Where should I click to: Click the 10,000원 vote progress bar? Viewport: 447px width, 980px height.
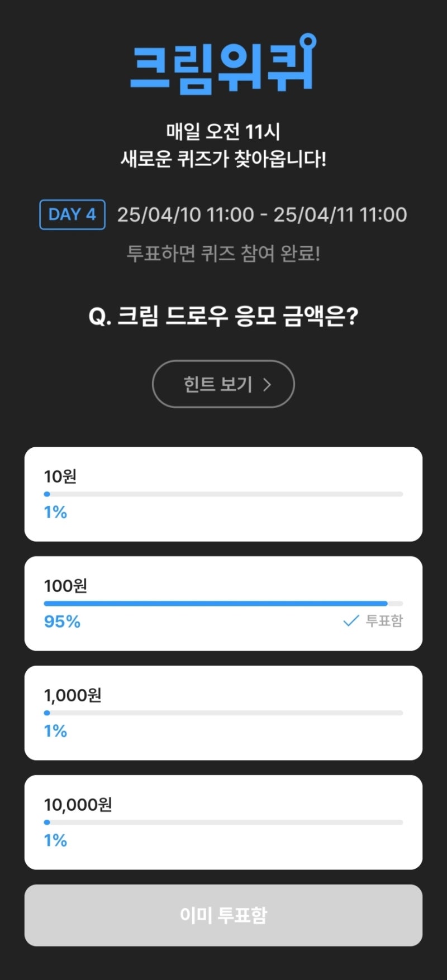(223, 823)
